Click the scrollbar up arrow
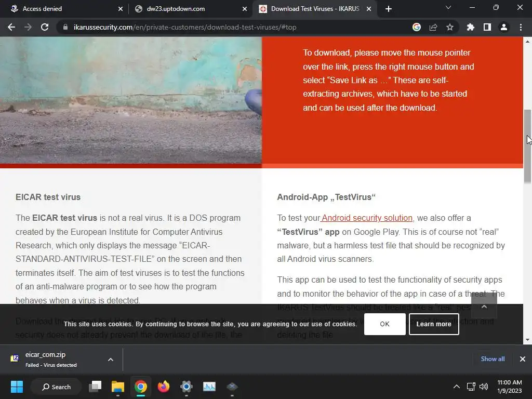 click(x=527, y=42)
